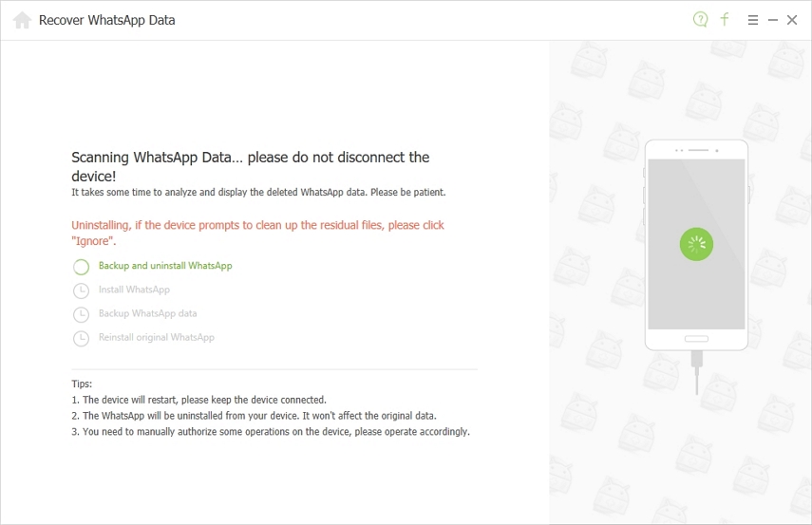
Task: Select the Backup and uninstall WhatsApp step
Action: (x=165, y=266)
